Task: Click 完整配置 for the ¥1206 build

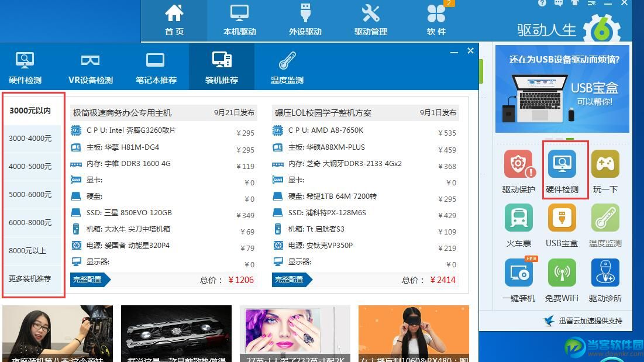Action: (90, 280)
